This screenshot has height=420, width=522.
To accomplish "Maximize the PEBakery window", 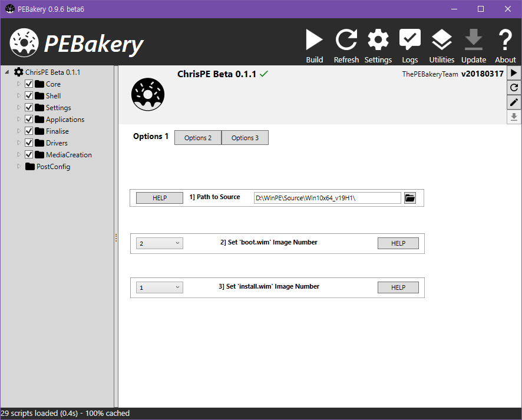I will 481,9.
